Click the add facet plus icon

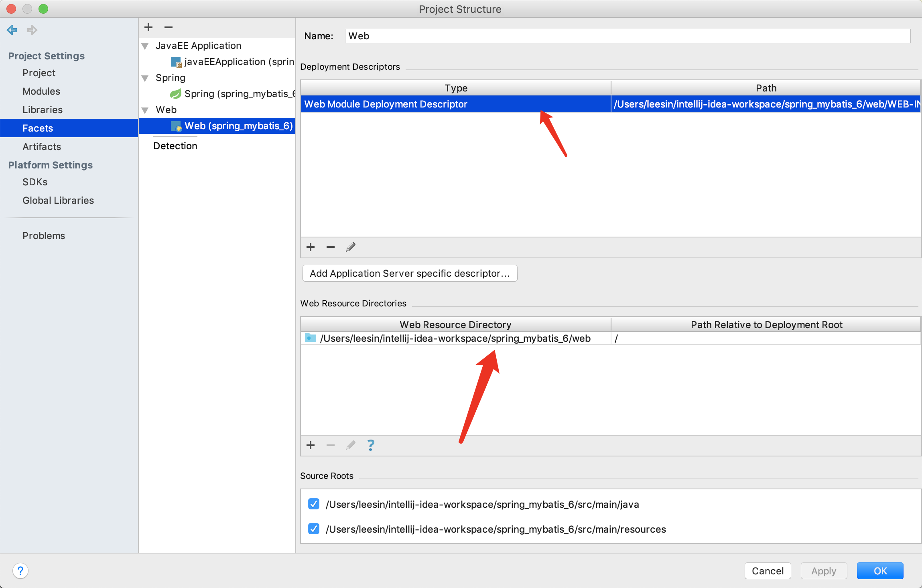[148, 27]
